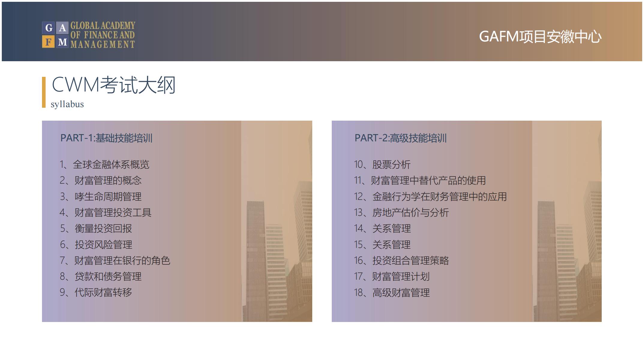This screenshot has width=644, height=364.
Task: Click item 12、金融行为学在财务管理中的应用
Action: pyautogui.click(x=430, y=197)
